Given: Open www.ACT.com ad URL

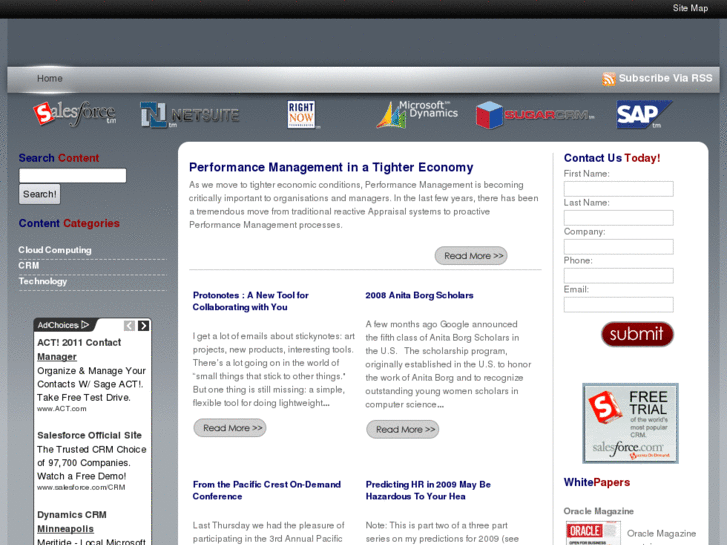Looking at the screenshot, I should 62,409.
